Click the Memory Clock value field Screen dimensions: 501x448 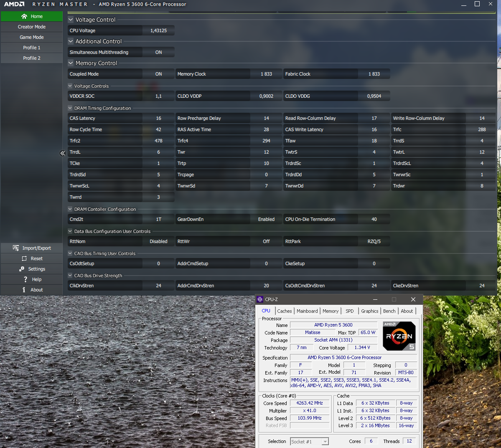[266, 74]
